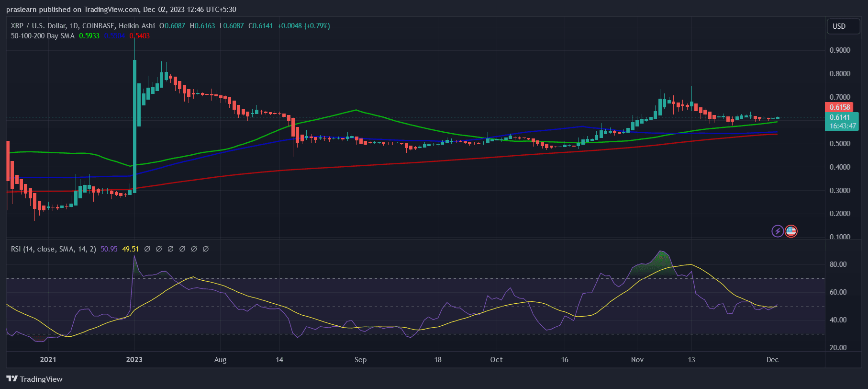The height and width of the screenshot is (389, 868).
Task: Open RSI (14, close, SMA, 14, 2) legend
Action: tap(53, 249)
